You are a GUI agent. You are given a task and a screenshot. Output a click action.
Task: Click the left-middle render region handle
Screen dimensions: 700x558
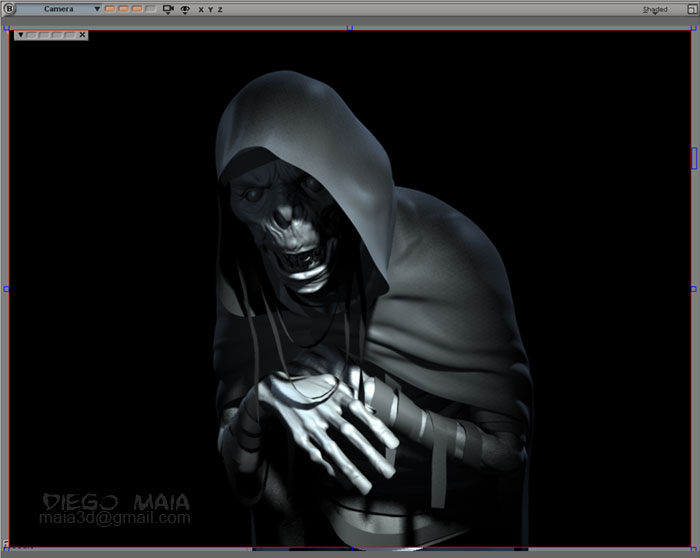[x=6, y=289]
